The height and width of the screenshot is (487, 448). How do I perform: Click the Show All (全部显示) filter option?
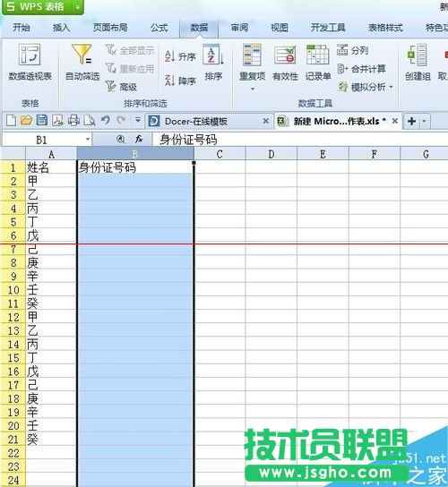pos(130,50)
